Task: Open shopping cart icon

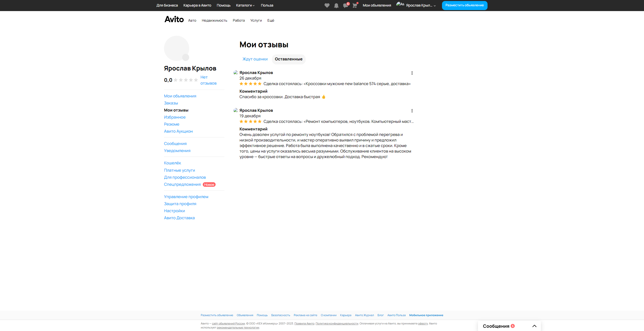Action: (x=355, y=6)
